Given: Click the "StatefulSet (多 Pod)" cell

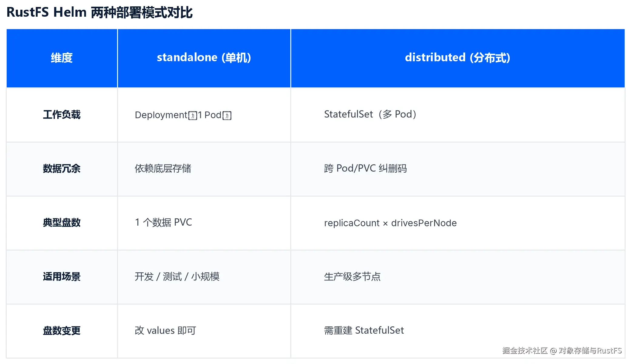Looking at the screenshot, I should click(458, 115).
